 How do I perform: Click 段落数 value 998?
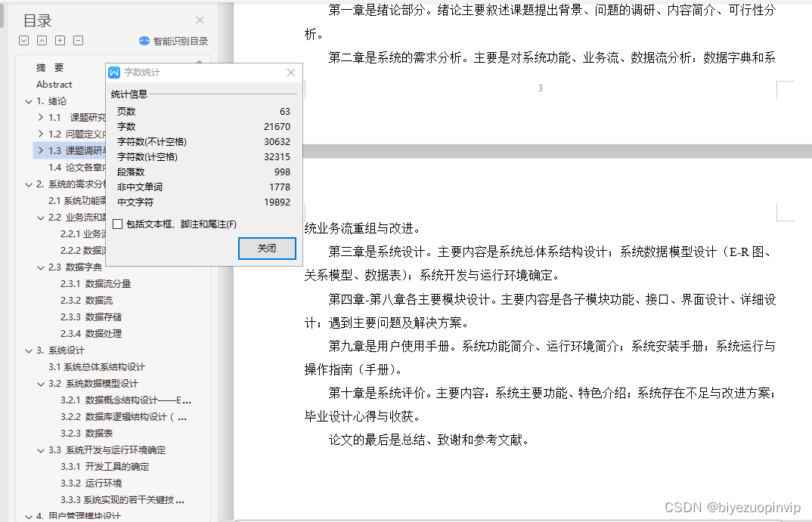click(x=282, y=171)
